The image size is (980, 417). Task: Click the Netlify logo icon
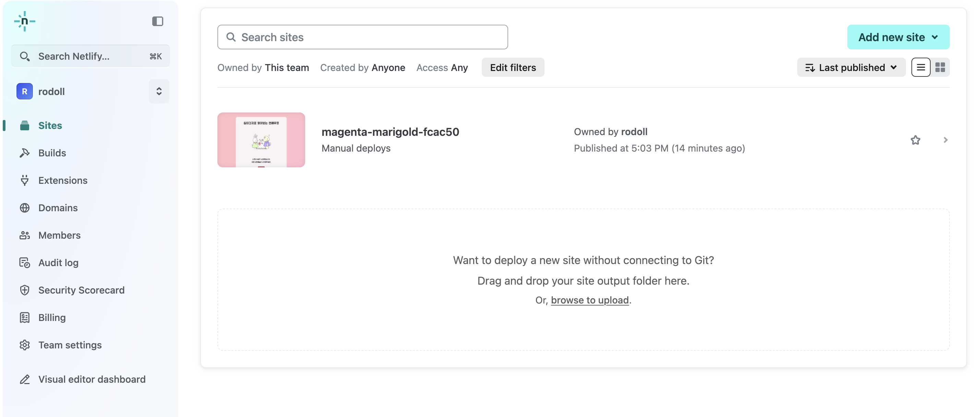point(24,21)
